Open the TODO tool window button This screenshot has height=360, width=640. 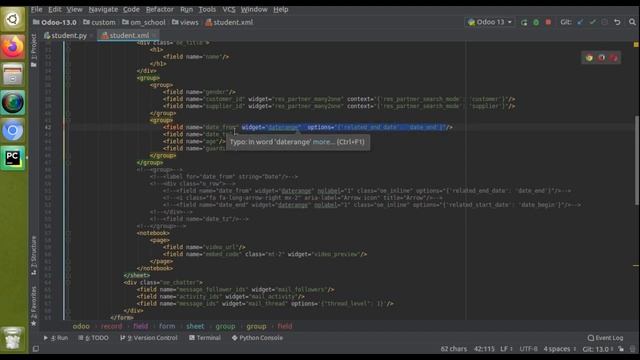[x=93, y=338]
